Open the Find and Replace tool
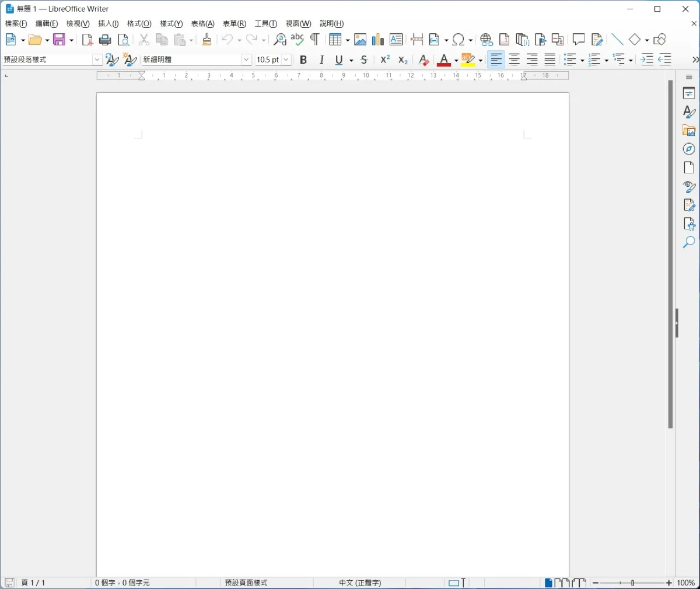Viewport: 700px width, 589px height. (280, 40)
